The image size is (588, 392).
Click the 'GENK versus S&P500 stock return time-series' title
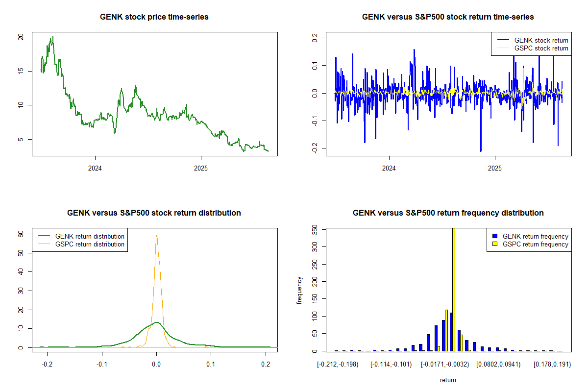[x=448, y=17]
